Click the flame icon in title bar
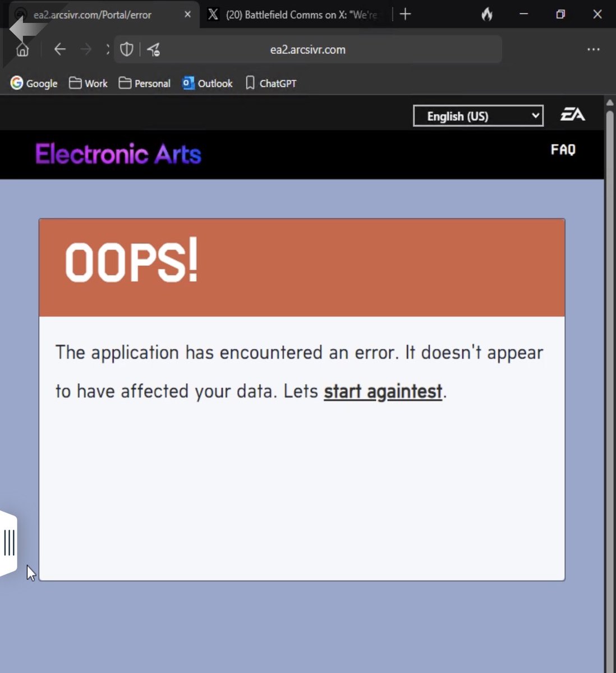 pos(487,14)
